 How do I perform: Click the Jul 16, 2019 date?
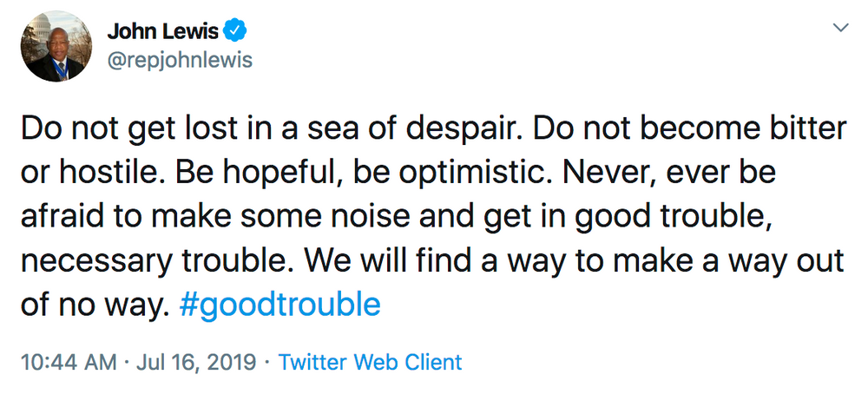pos(194,362)
